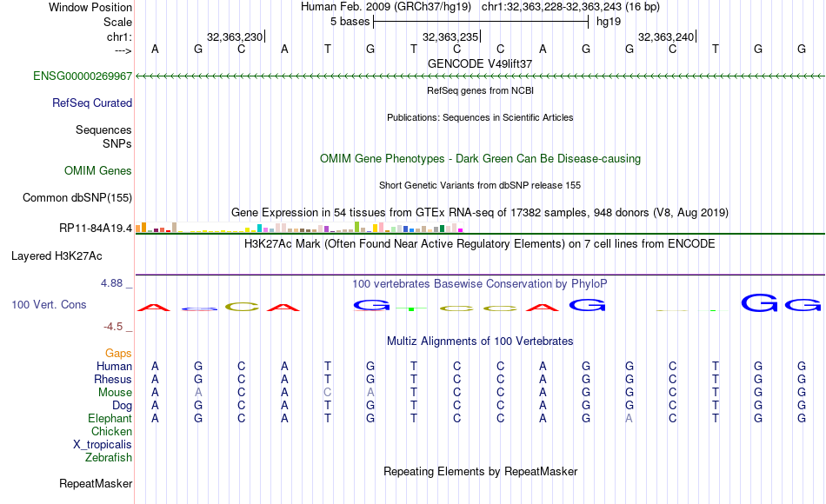Screen dimensions: 826x504
Task: Click the 32,363,230 ruler coordinate
Action: tap(235, 36)
